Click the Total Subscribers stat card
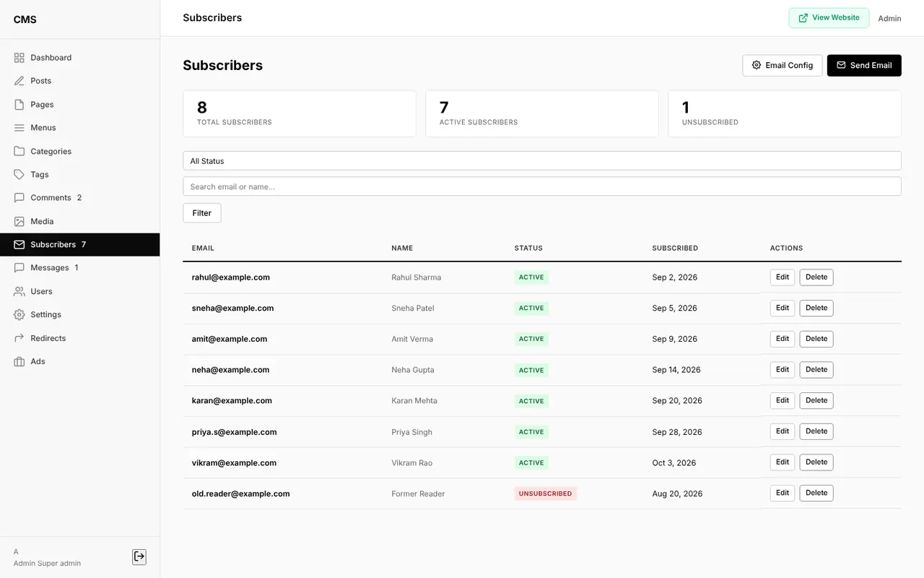The height and width of the screenshot is (578, 924). pyautogui.click(x=300, y=113)
